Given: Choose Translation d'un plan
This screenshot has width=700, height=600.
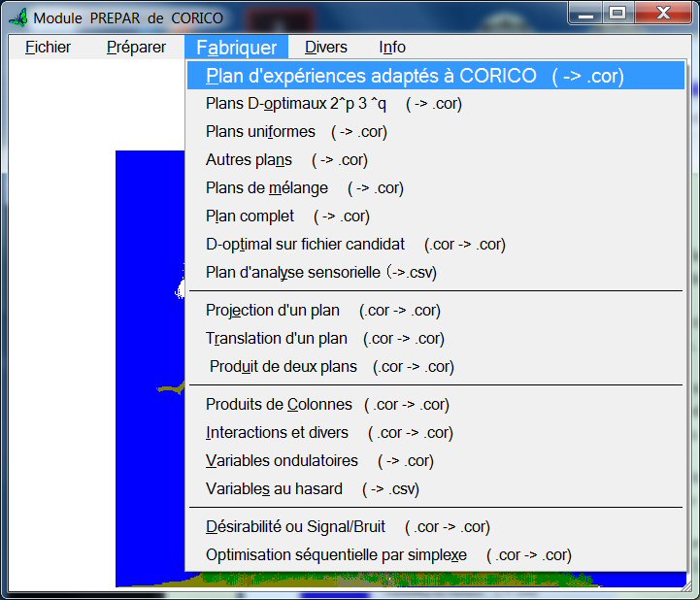Looking at the screenshot, I should (x=436, y=339).
